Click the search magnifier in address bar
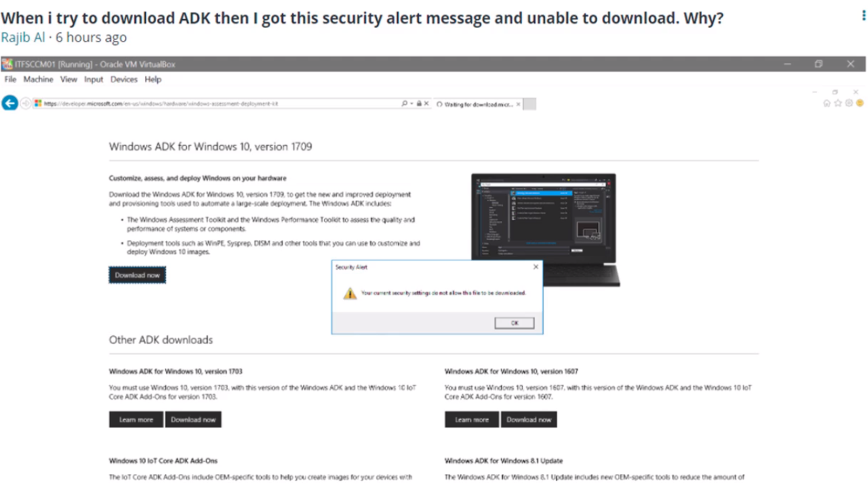The width and height of the screenshot is (868, 498). [404, 104]
